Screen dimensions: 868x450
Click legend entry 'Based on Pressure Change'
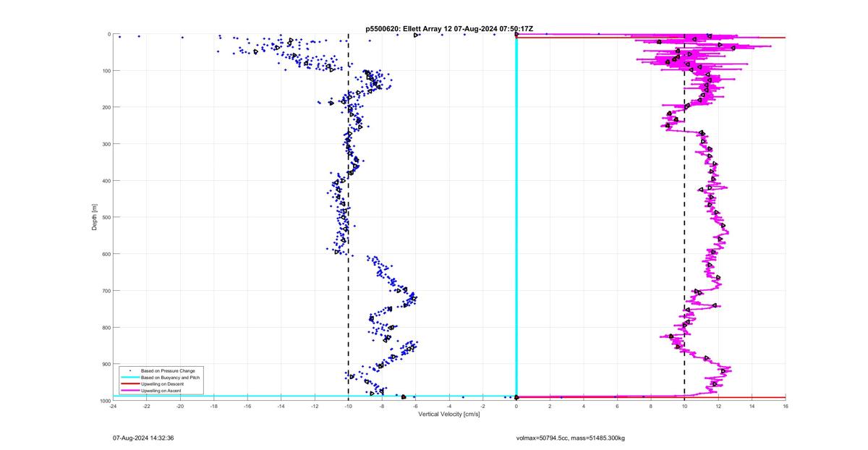(167, 370)
